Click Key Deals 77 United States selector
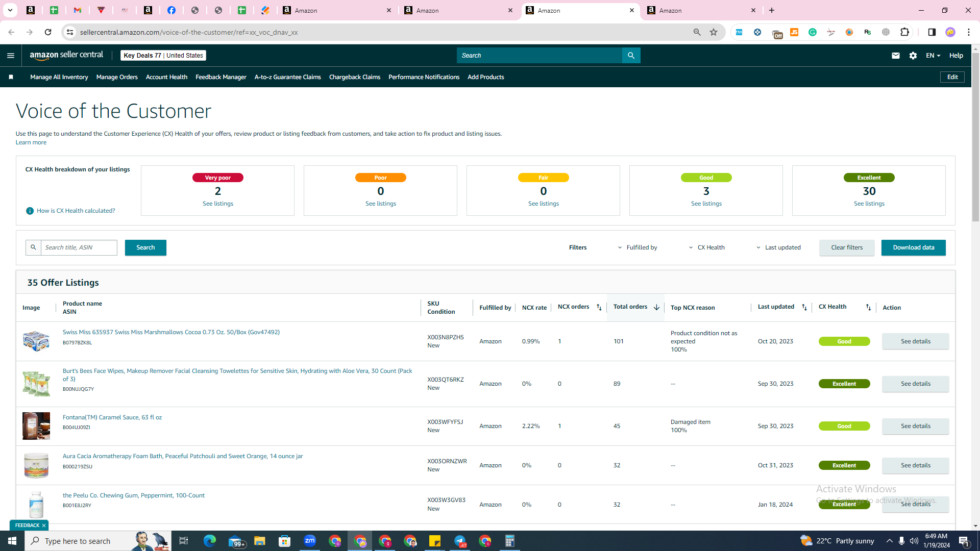Image resolution: width=980 pixels, height=551 pixels. (x=163, y=56)
